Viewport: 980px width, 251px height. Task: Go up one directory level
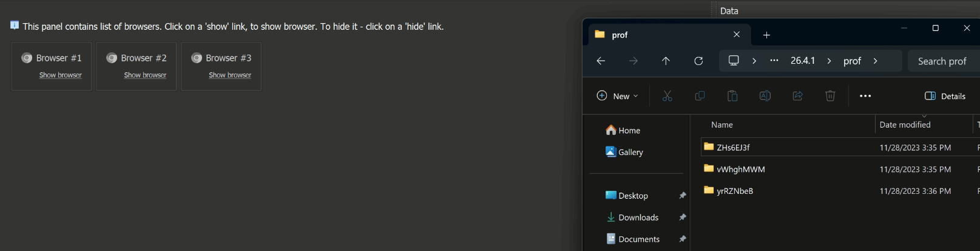[x=666, y=61]
